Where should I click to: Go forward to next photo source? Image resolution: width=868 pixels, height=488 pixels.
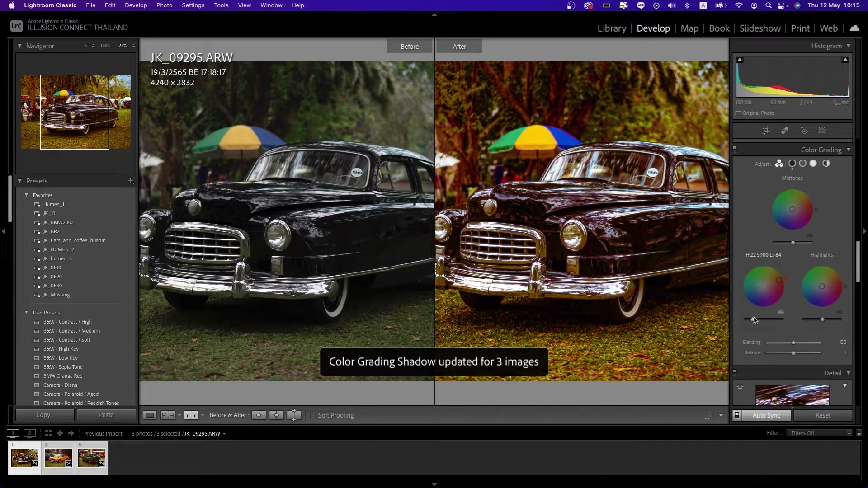pos(71,433)
